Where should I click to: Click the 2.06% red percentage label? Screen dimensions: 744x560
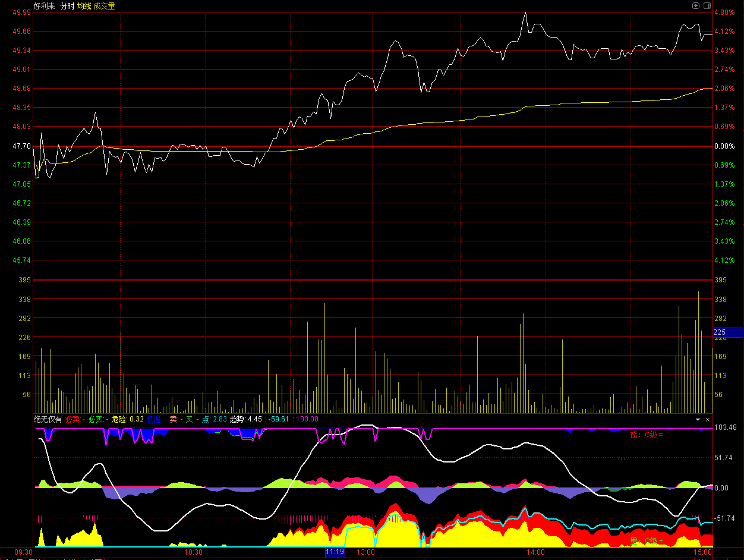[724, 89]
